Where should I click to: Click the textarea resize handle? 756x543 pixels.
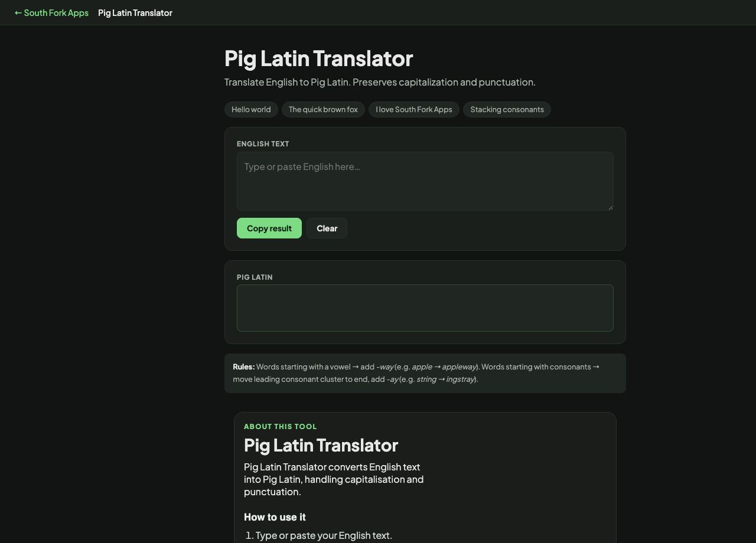(610, 207)
